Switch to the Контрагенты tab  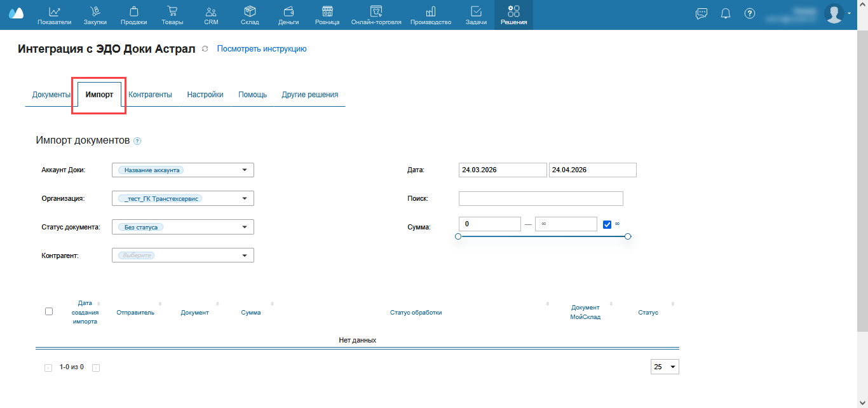(x=150, y=95)
